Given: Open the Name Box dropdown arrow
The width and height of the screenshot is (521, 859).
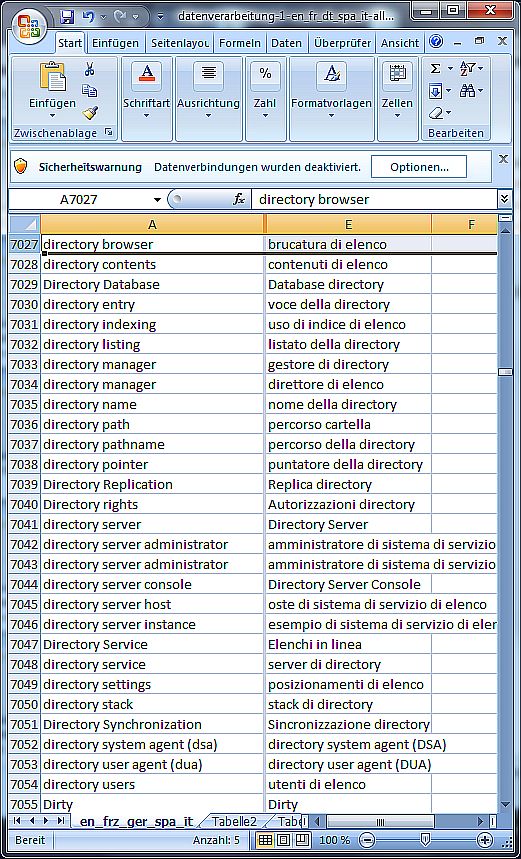Looking at the screenshot, I should (157, 200).
